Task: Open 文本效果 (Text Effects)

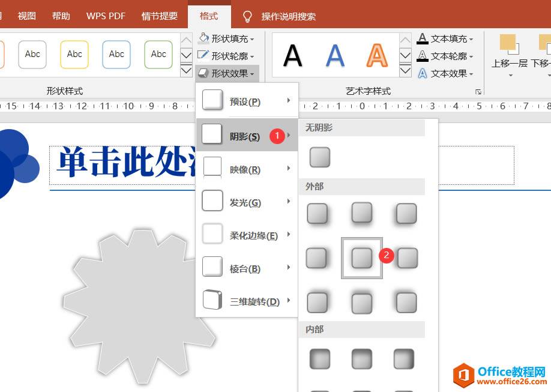Action: [423, 73]
